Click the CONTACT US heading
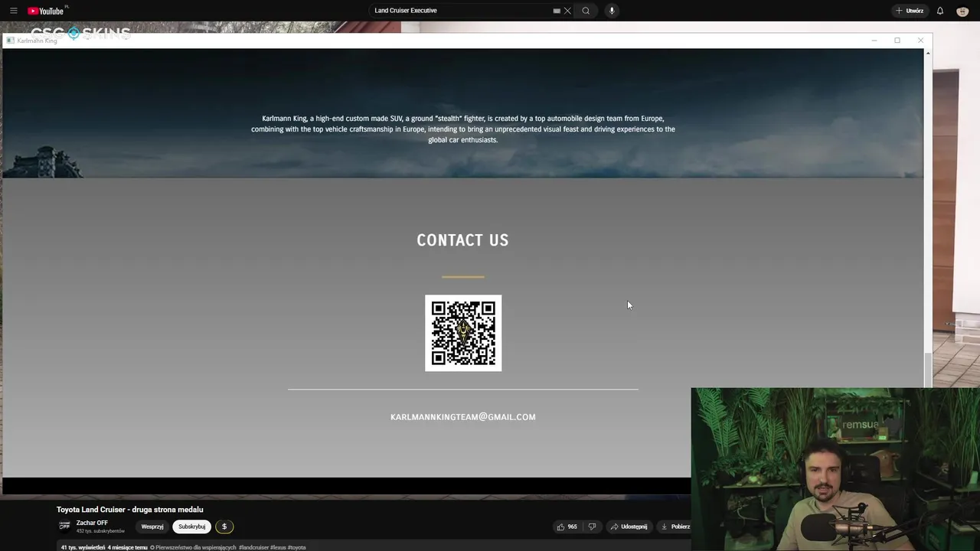The image size is (980, 551). click(462, 240)
